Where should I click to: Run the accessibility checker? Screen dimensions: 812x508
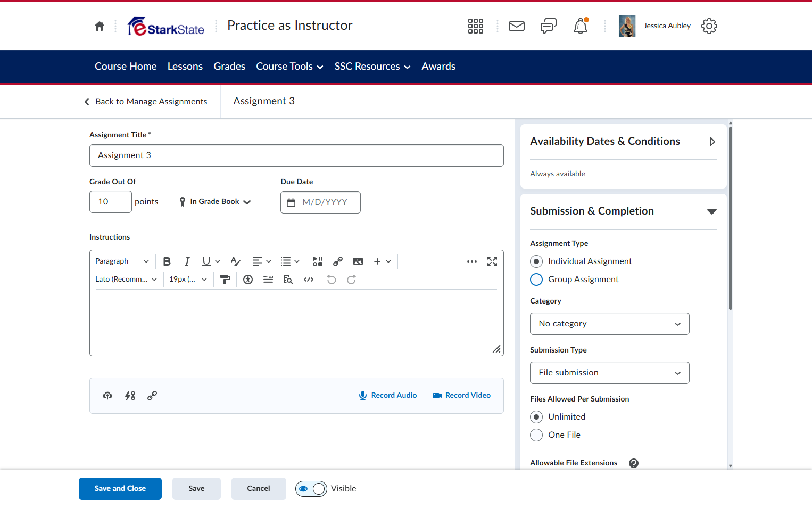point(248,280)
